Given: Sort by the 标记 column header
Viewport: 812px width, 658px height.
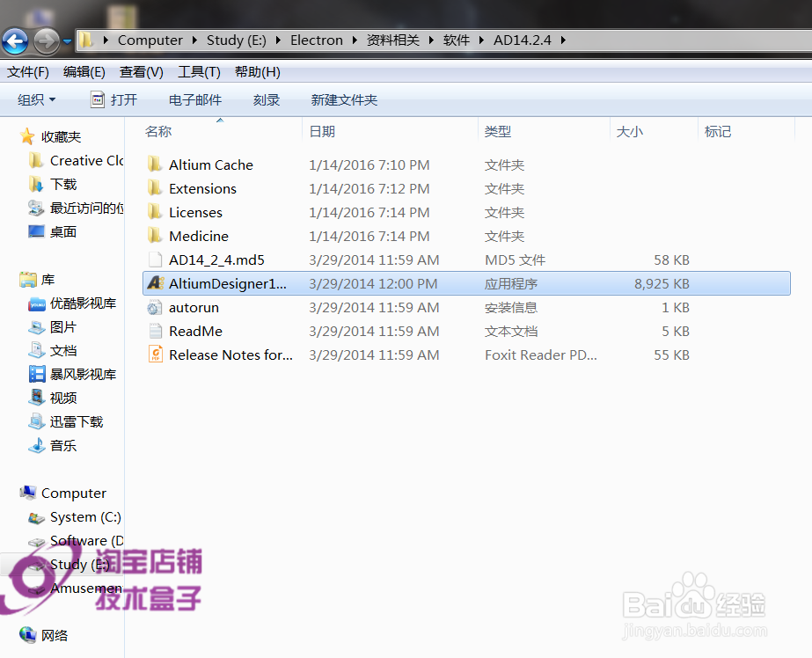Looking at the screenshot, I should [x=718, y=131].
